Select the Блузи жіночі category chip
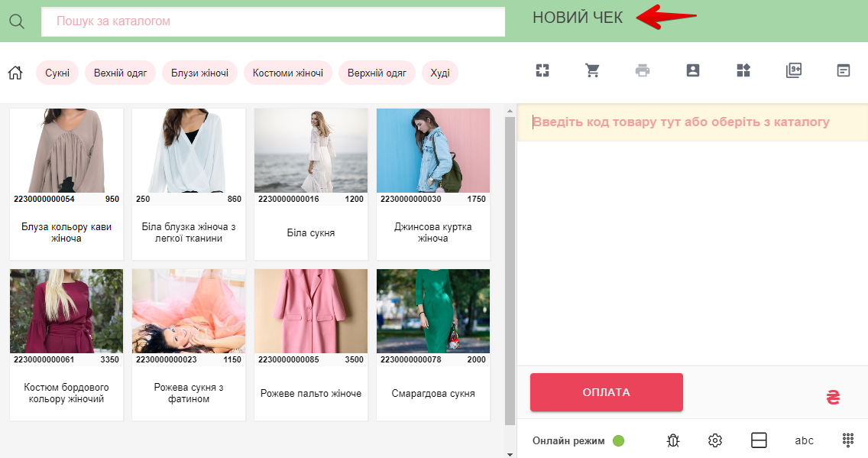 tap(199, 73)
